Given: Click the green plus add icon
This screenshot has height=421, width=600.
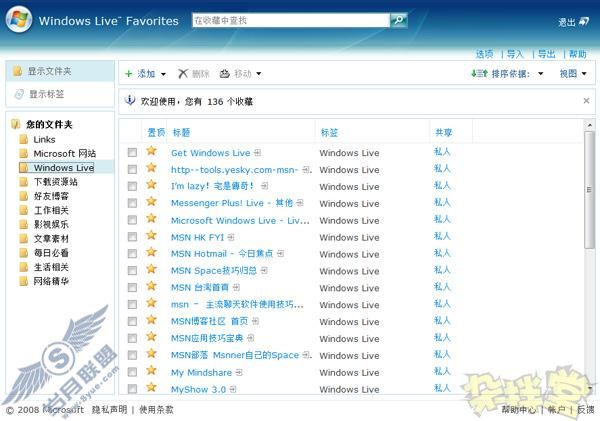Looking at the screenshot, I should 129,73.
